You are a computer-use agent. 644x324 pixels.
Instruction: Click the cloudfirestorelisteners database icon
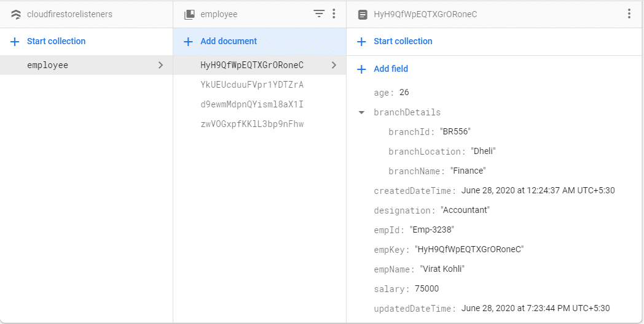[16, 14]
